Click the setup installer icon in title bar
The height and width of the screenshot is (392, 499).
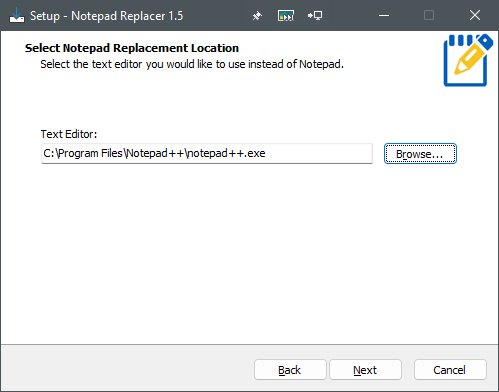tap(17, 15)
